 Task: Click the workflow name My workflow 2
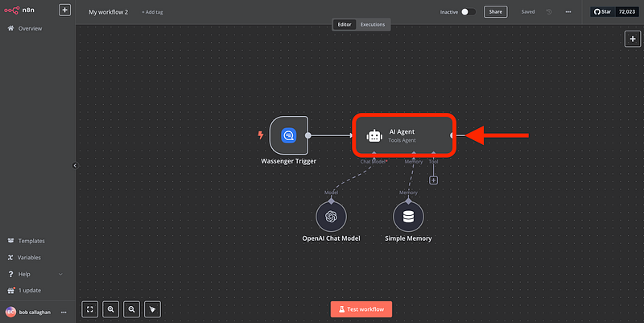[x=109, y=12]
